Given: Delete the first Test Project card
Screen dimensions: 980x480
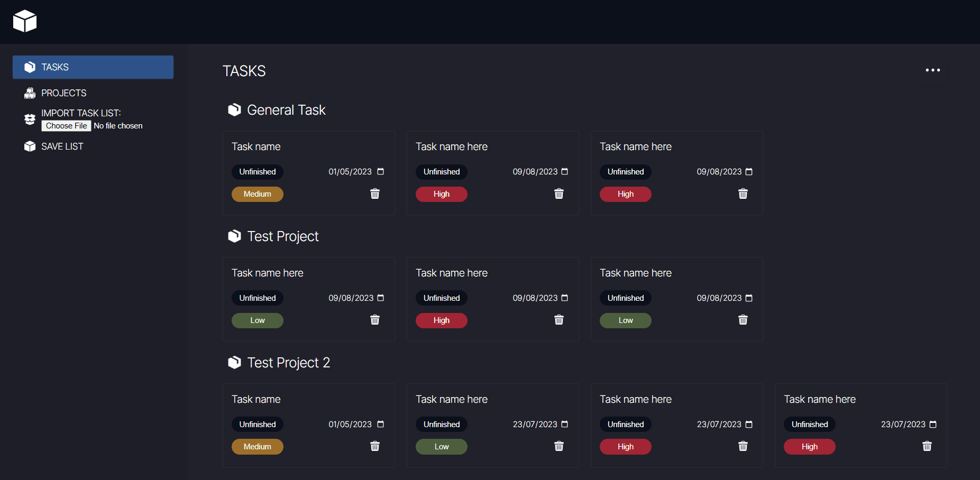Looking at the screenshot, I should point(375,320).
